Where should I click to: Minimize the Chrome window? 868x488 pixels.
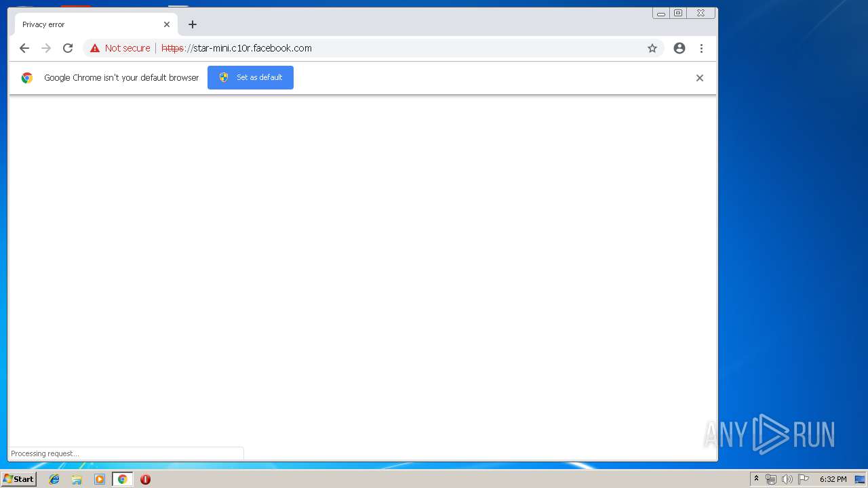tap(661, 13)
